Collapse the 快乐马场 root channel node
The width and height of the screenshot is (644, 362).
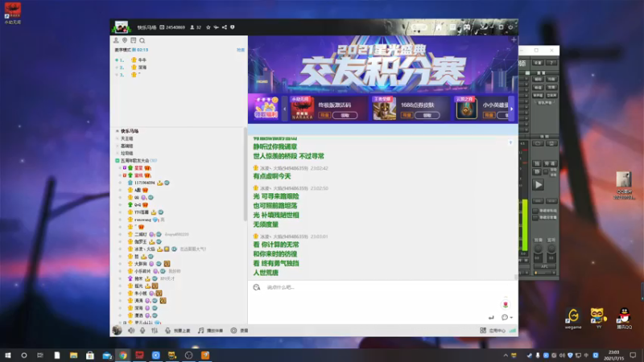[x=118, y=131]
